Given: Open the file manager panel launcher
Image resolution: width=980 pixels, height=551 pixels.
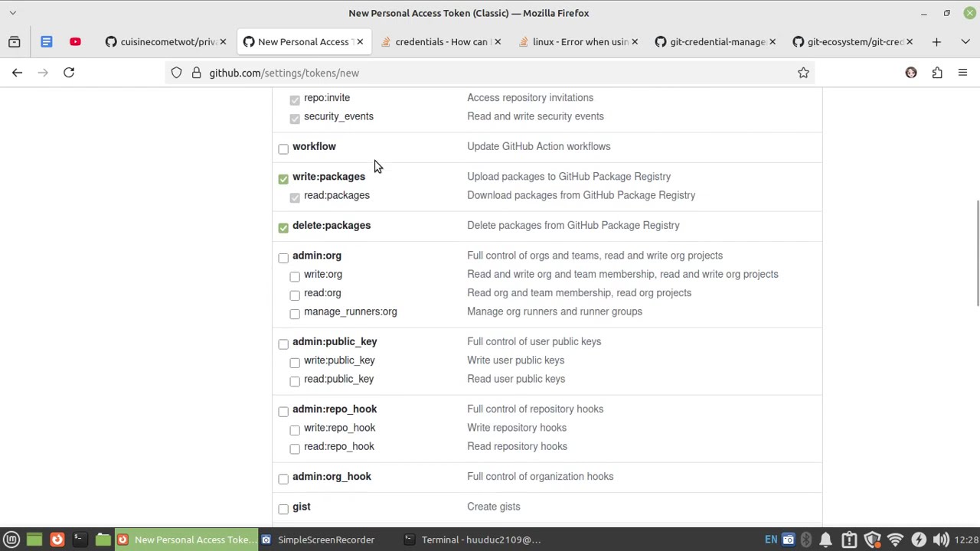Looking at the screenshot, I should pos(103,540).
